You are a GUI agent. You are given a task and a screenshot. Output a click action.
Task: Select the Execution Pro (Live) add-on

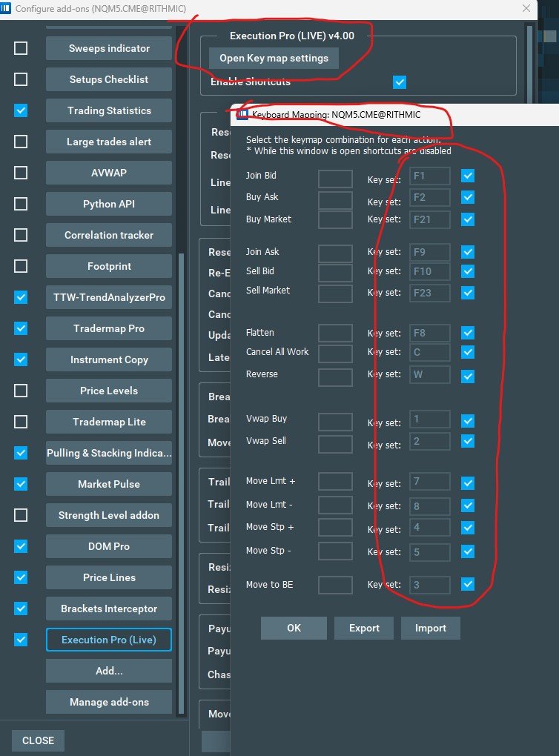point(109,640)
